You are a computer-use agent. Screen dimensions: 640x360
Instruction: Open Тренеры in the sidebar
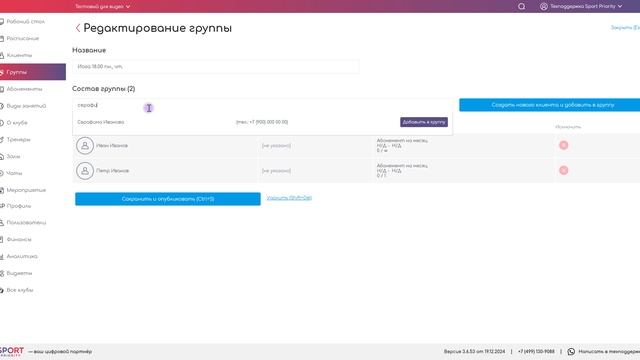18,140
